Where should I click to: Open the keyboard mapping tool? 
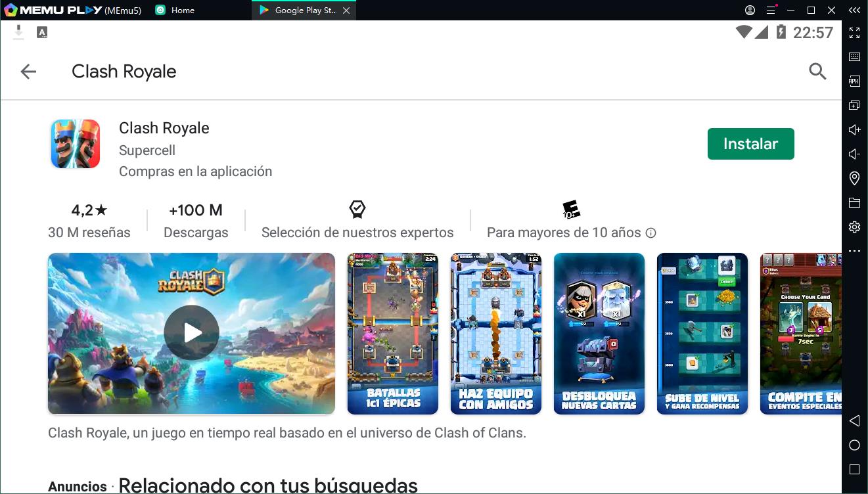[854, 56]
